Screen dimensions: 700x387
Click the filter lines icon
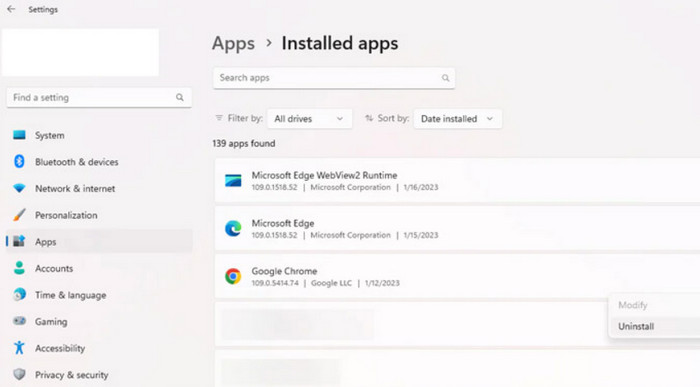coord(219,118)
